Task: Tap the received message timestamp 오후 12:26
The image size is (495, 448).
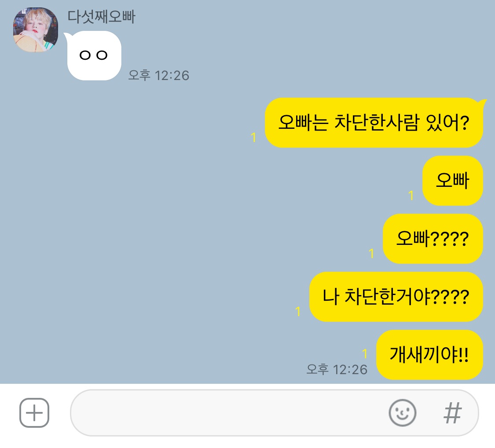Action: coord(158,76)
